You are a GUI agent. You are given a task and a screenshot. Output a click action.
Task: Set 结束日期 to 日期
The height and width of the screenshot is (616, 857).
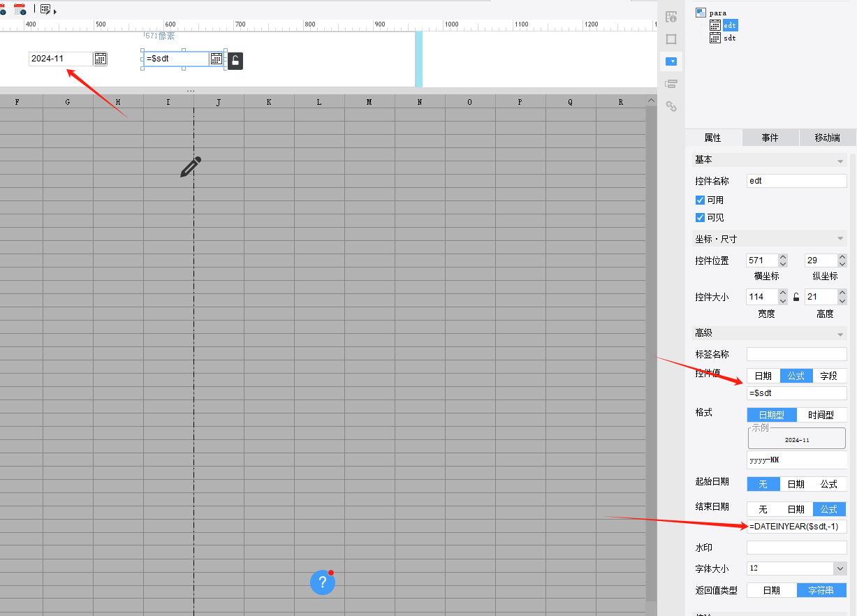pos(796,509)
